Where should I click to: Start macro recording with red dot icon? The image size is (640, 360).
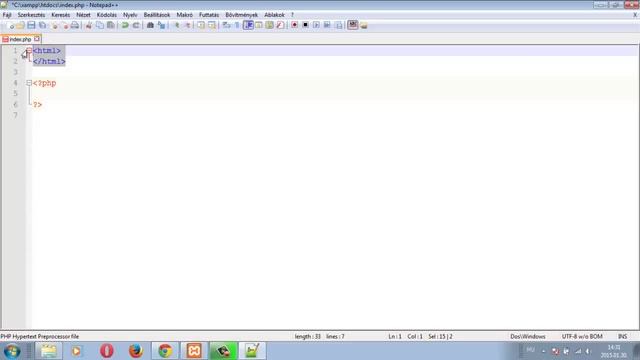294,25
